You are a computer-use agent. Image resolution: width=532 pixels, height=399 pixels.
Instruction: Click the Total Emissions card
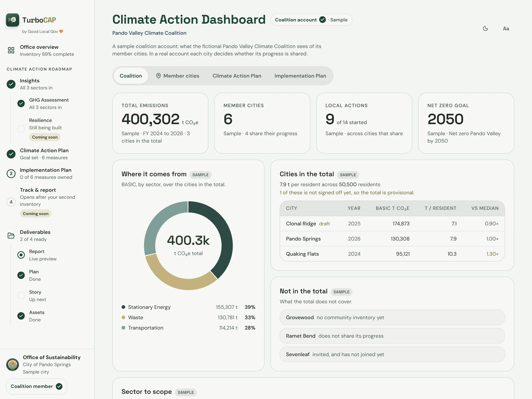point(160,123)
